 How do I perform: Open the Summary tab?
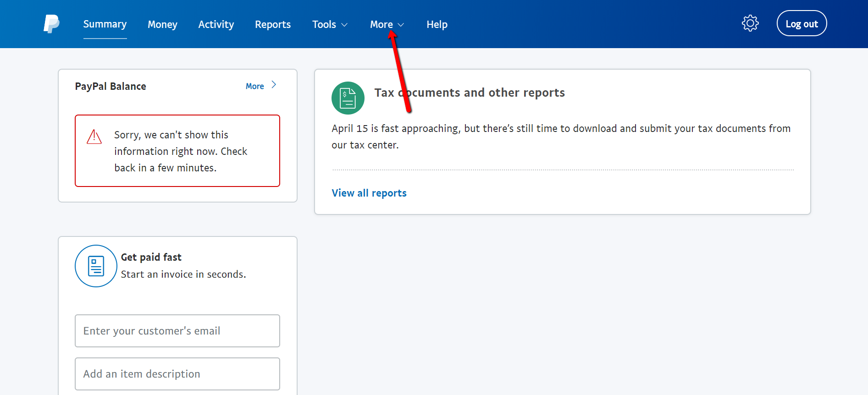coord(105,24)
